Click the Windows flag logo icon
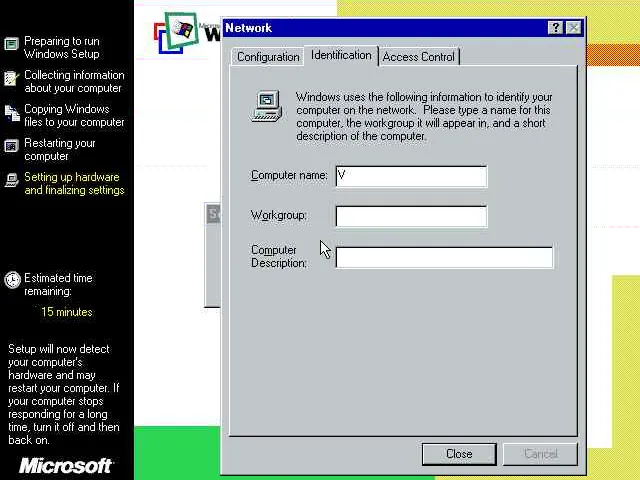640x480 pixels. click(176, 33)
